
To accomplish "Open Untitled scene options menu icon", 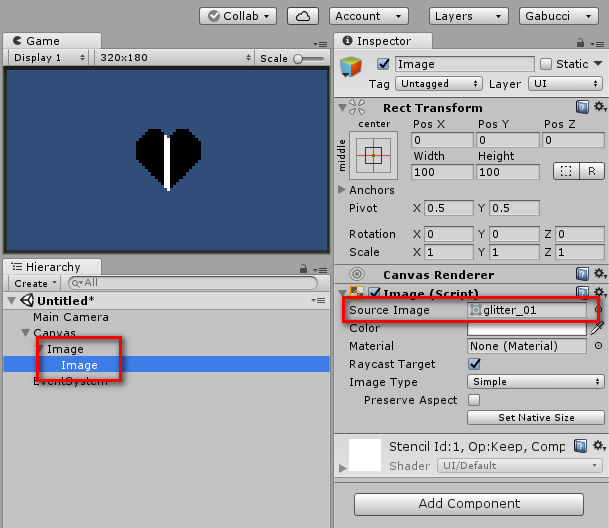I will tap(318, 300).
